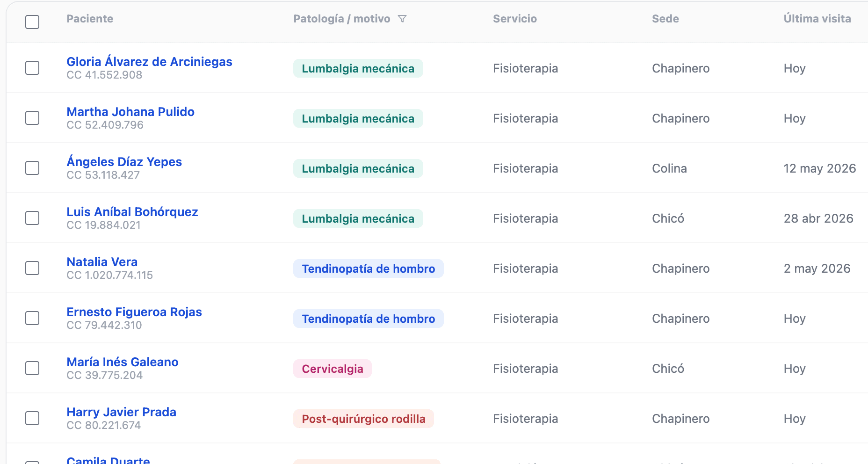Check Harry Javier Prada's row checkbox
The width and height of the screenshot is (868, 464).
(32, 418)
